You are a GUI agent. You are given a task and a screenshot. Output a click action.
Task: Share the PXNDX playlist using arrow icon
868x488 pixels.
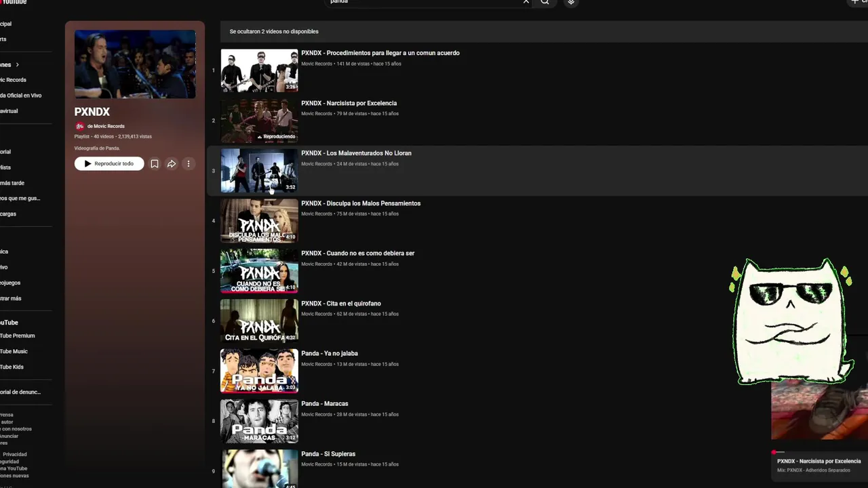point(172,163)
